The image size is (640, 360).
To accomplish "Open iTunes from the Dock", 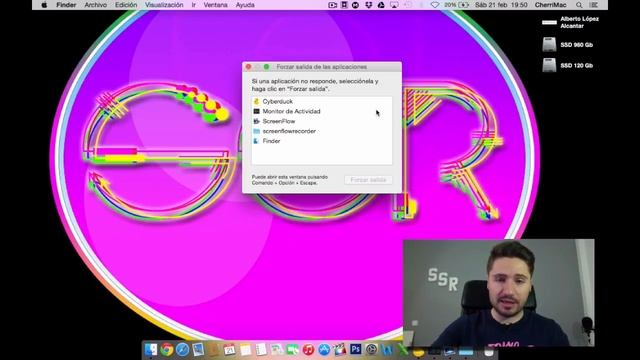I will 308,349.
